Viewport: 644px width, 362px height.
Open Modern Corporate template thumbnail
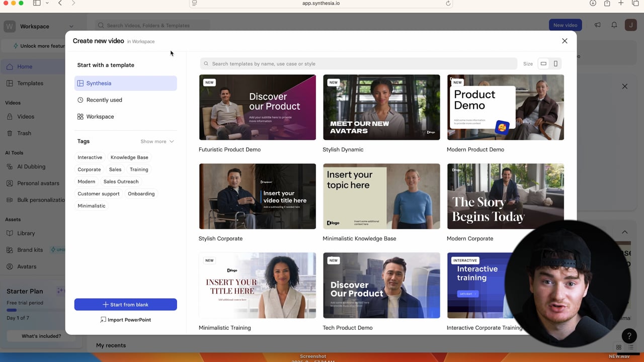pos(505,196)
